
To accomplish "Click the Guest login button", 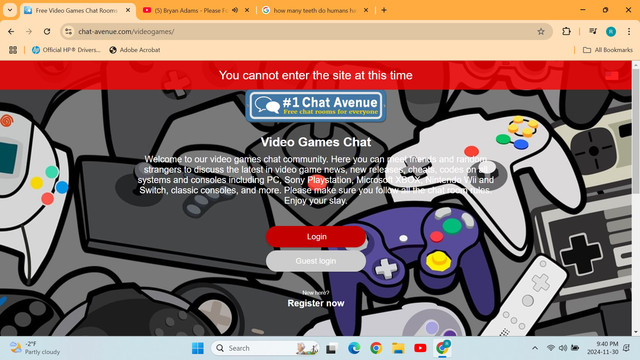I will (316, 261).
